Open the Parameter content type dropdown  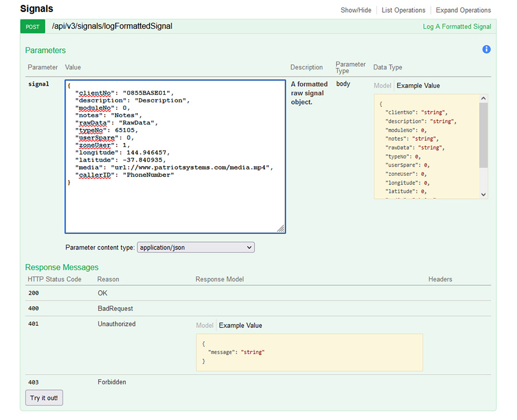tap(195, 248)
